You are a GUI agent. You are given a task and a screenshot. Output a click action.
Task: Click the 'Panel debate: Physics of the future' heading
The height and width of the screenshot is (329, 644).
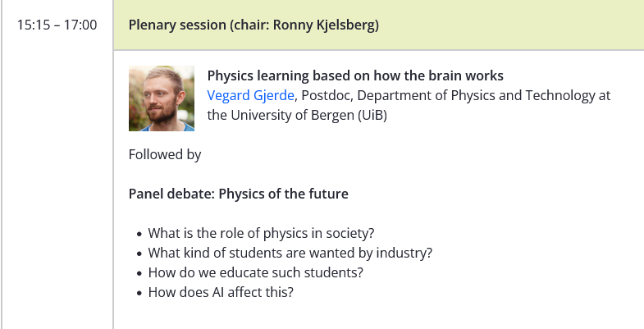click(x=239, y=194)
